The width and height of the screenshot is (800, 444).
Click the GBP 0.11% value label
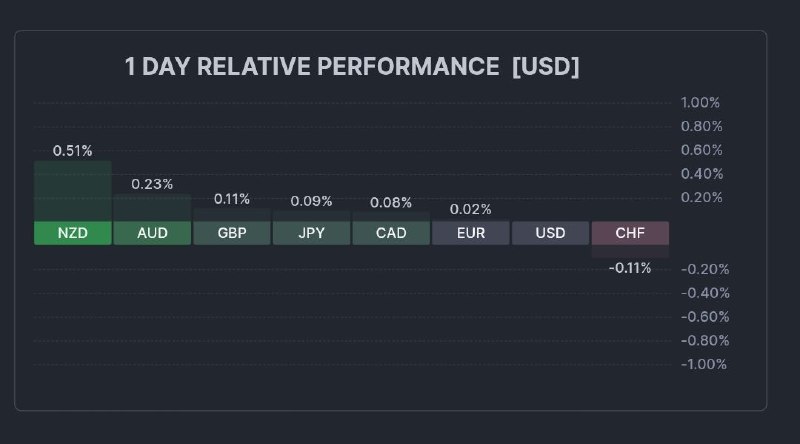point(232,199)
